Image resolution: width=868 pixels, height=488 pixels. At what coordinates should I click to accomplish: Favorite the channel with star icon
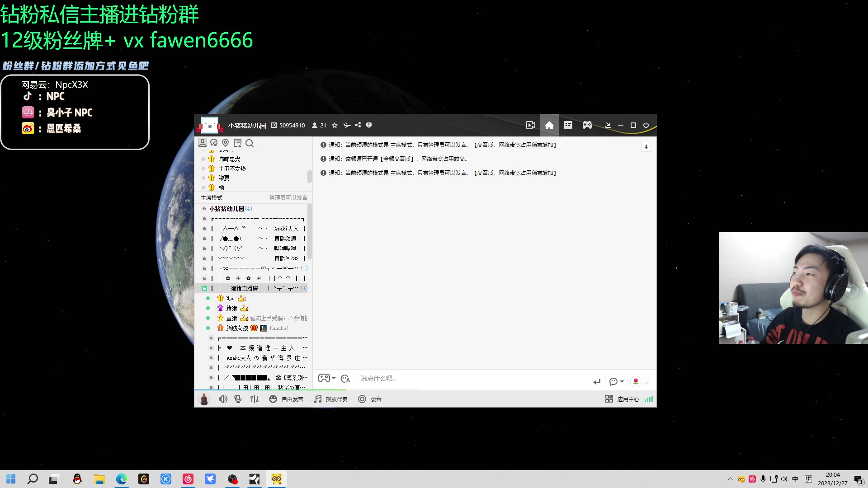click(x=335, y=126)
